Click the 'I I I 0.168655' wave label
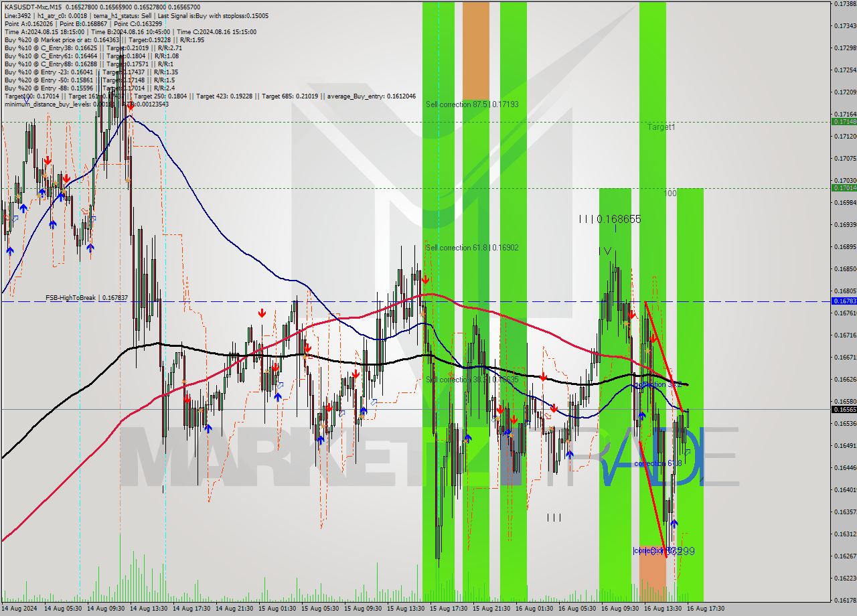The width and height of the screenshot is (857, 616). click(610, 219)
